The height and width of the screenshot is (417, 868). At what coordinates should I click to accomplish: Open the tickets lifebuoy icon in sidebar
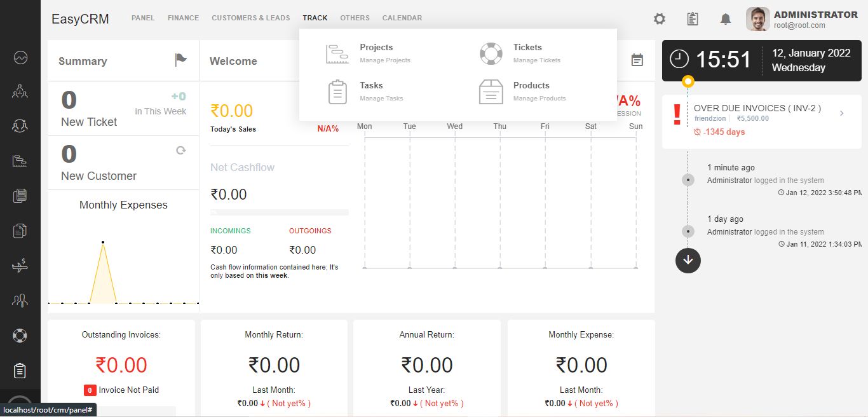pos(20,335)
